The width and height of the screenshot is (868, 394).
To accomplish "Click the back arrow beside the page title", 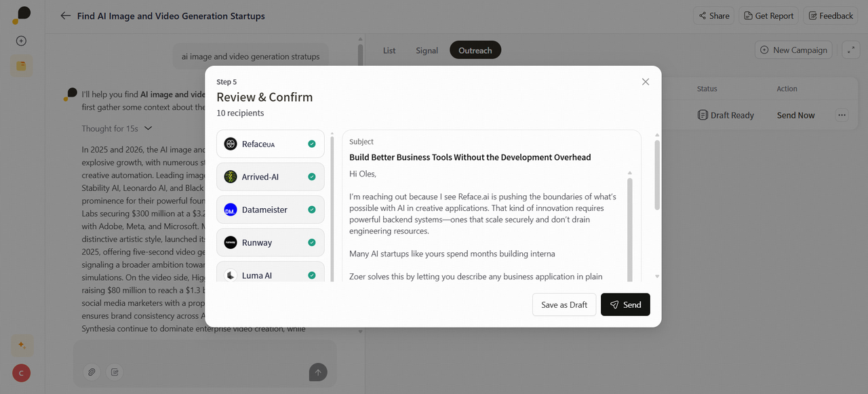I will click(65, 16).
